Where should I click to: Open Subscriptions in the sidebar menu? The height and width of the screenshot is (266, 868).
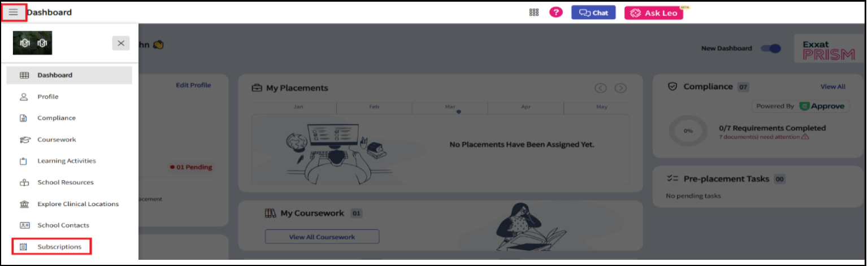point(59,247)
